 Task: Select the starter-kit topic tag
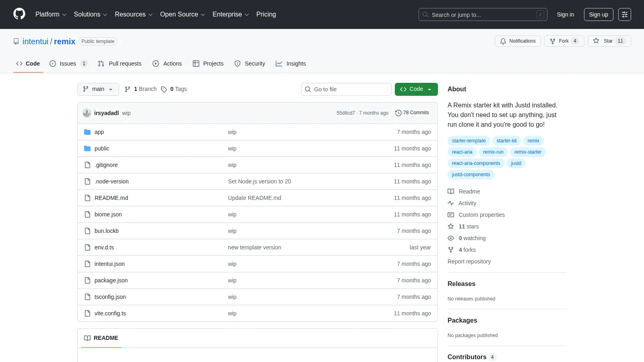pyautogui.click(x=506, y=141)
